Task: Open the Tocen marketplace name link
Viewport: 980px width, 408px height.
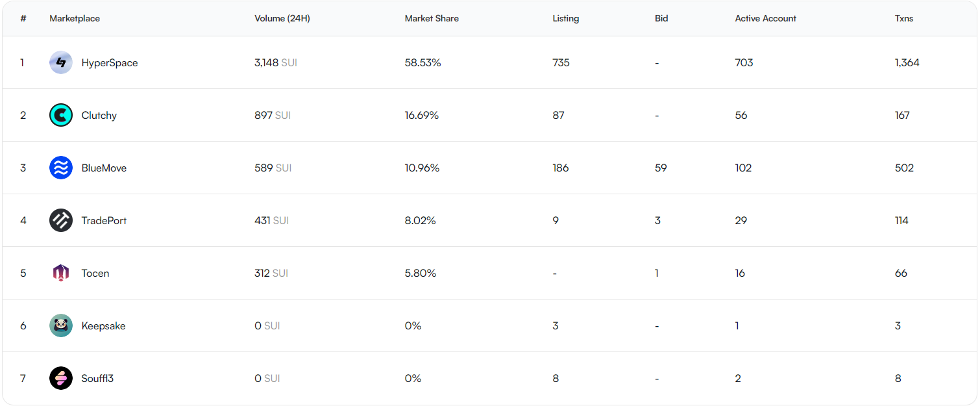Action: pyautogui.click(x=95, y=273)
